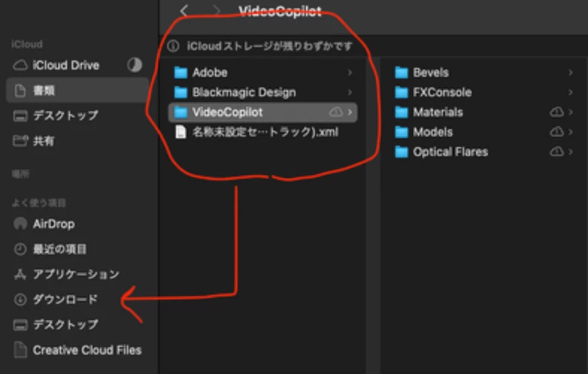Expand chevron beside Optical Flares folder

click(x=570, y=152)
